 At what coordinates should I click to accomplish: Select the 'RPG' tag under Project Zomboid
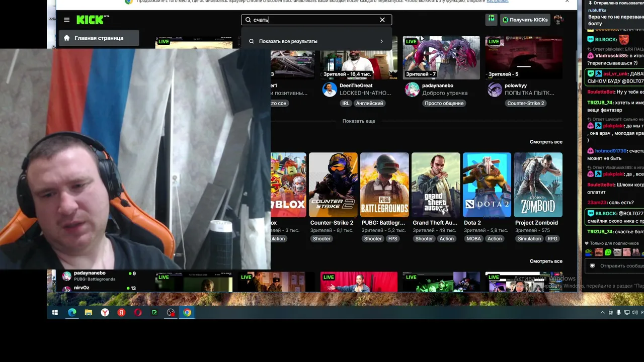coord(552,239)
